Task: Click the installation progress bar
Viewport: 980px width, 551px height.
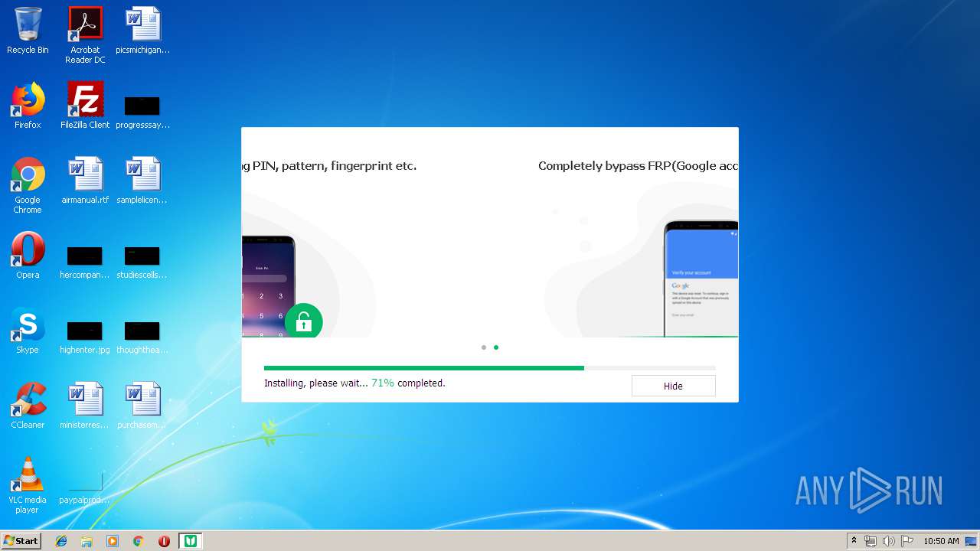Action: pos(490,368)
